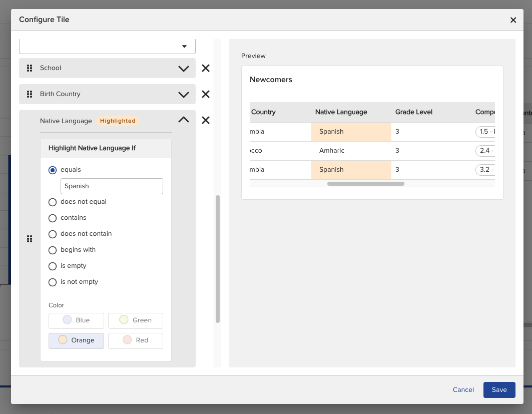Image resolution: width=532 pixels, height=414 pixels.
Task: Grab the School drag handle
Action: [x=30, y=68]
